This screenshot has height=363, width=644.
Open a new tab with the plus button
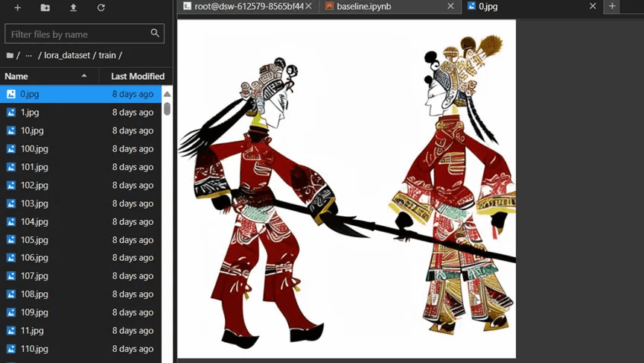coord(612,6)
